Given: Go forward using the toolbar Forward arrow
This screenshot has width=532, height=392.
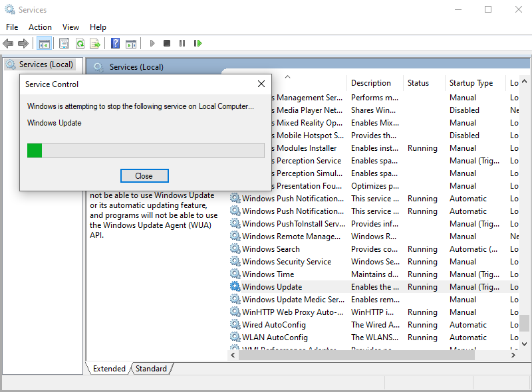Looking at the screenshot, I should pyautogui.click(x=23, y=43).
